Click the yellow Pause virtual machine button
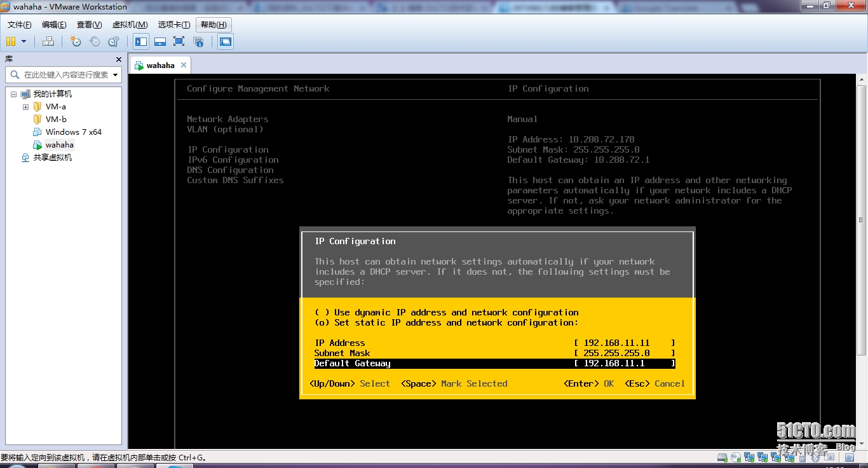 coord(11,41)
